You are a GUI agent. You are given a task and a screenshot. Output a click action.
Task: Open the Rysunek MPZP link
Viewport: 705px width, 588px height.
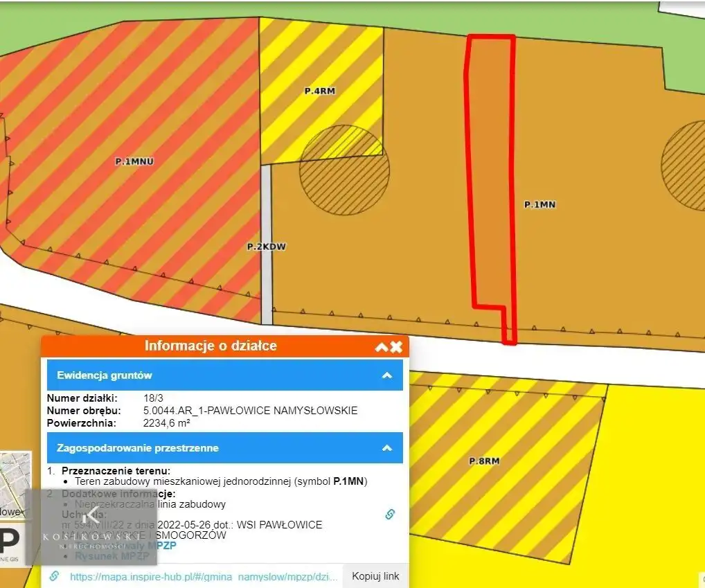pos(112,556)
